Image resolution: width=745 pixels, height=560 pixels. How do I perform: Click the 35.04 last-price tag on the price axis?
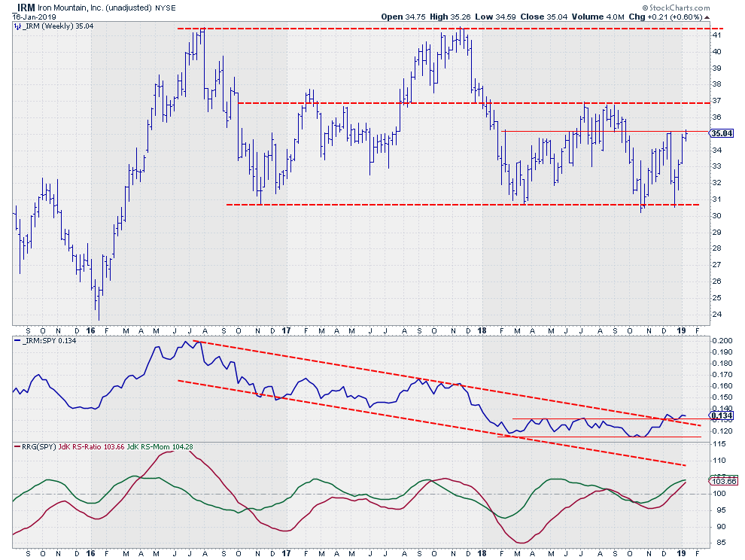(721, 133)
